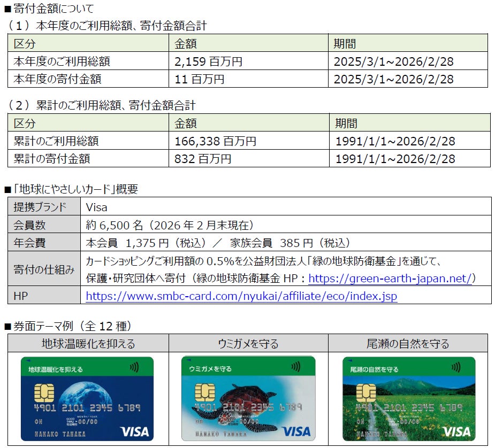
Task: Select period cell of 本年度のご利用総額 row
Action: 408,61
